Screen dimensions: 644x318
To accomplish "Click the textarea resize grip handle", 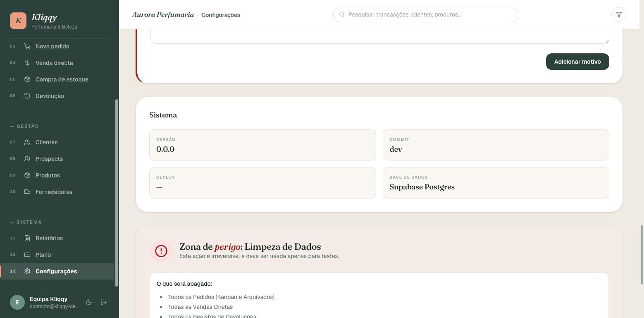I will 606,41.
